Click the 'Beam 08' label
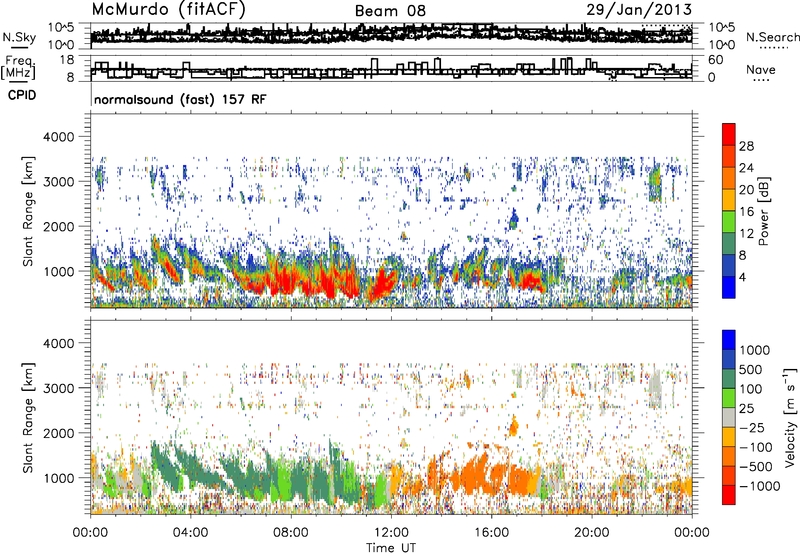The image size is (800, 554). point(390,11)
